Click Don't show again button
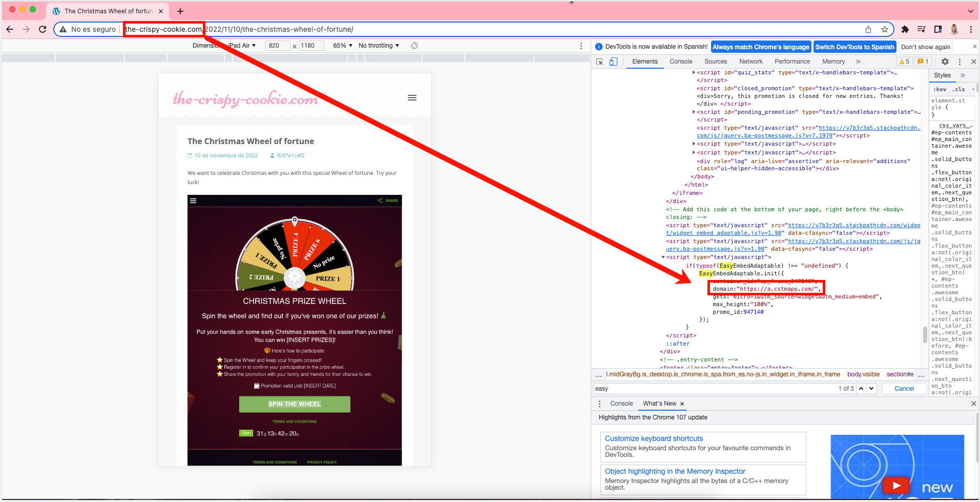980x502 pixels. click(x=926, y=47)
